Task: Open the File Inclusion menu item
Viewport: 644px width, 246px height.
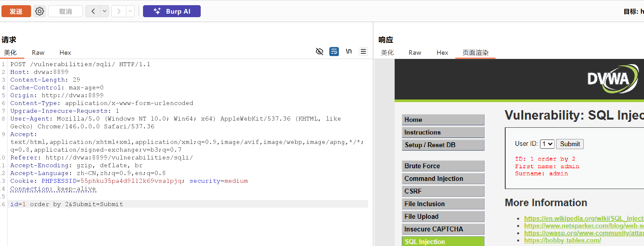Action: [443, 204]
